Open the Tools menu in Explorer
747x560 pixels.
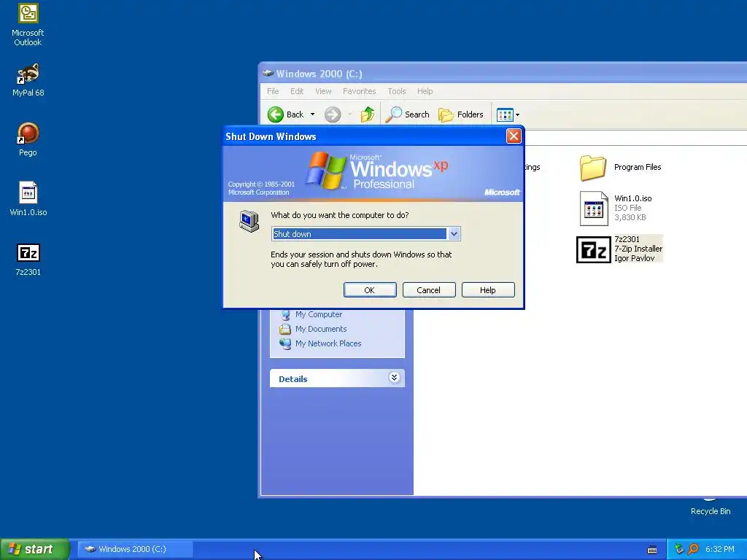396,91
